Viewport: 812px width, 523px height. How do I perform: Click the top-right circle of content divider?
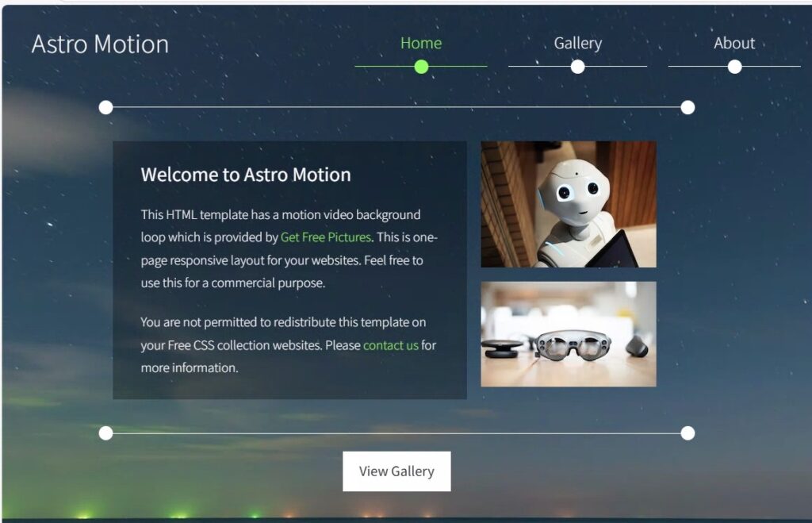point(688,107)
